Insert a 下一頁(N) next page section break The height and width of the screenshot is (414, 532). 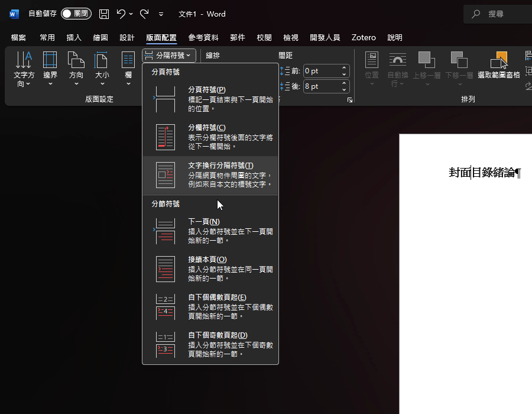point(210,231)
